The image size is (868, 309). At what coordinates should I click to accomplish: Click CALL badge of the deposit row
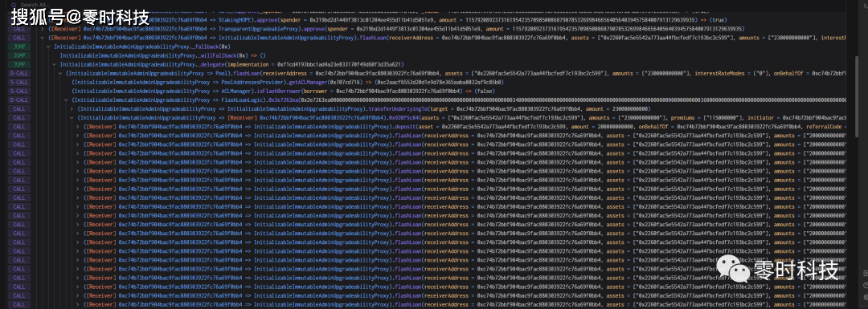click(x=18, y=127)
